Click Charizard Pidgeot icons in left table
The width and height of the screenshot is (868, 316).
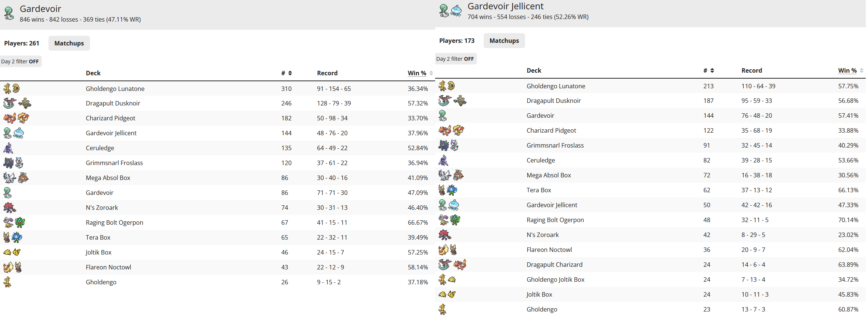point(16,118)
